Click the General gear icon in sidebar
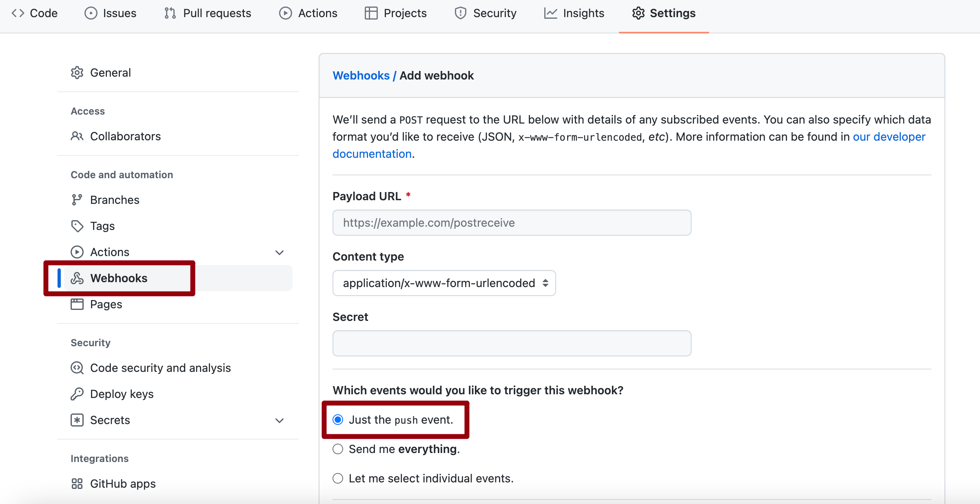980x504 pixels. (x=77, y=73)
